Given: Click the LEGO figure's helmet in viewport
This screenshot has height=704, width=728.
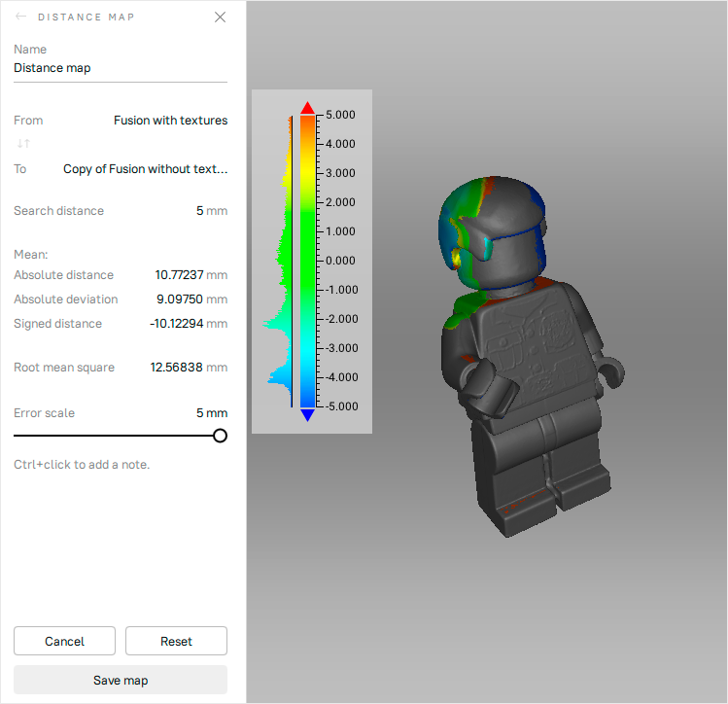Looking at the screenshot, I should tap(492, 232).
